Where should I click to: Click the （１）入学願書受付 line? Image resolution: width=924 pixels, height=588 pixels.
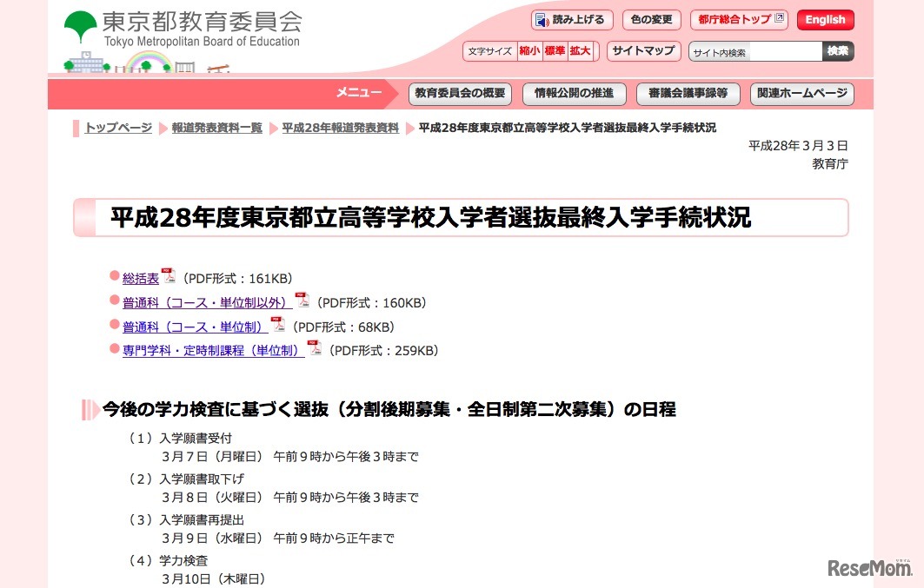180,438
